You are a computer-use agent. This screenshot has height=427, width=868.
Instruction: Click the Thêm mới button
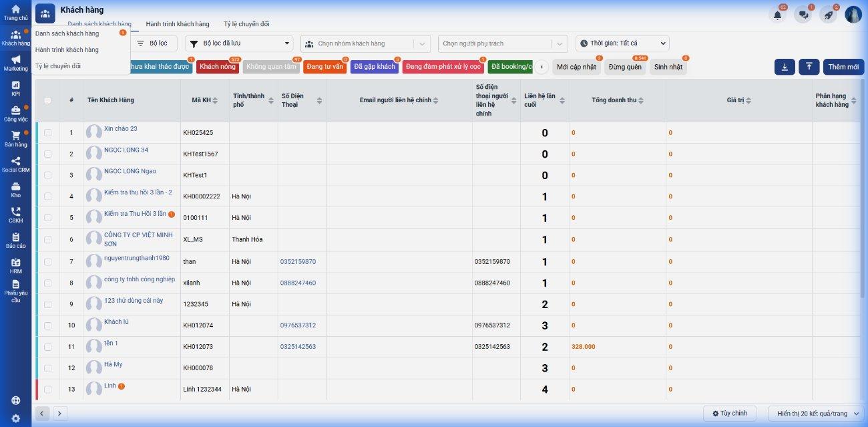pyautogui.click(x=843, y=67)
